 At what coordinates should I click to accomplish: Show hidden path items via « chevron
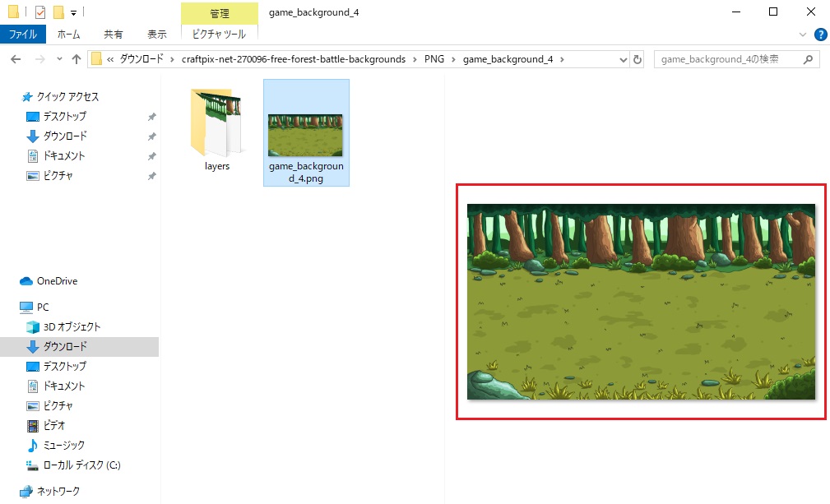click(x=110, y=59)
